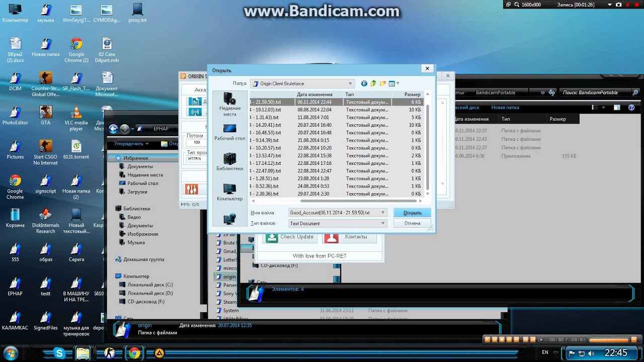
Task: Select the file dated 29.07.2014 2:30
Action: (x=336, y=194)
